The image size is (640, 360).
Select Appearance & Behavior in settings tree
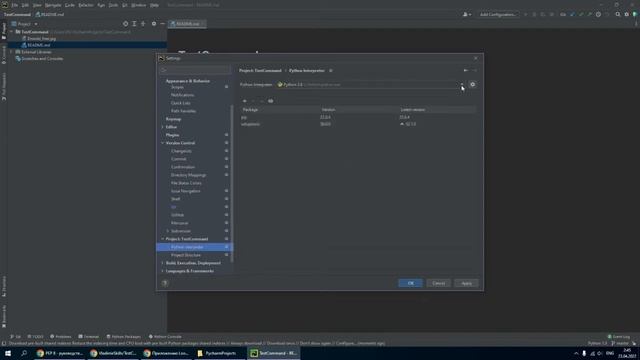coord(188,81)
